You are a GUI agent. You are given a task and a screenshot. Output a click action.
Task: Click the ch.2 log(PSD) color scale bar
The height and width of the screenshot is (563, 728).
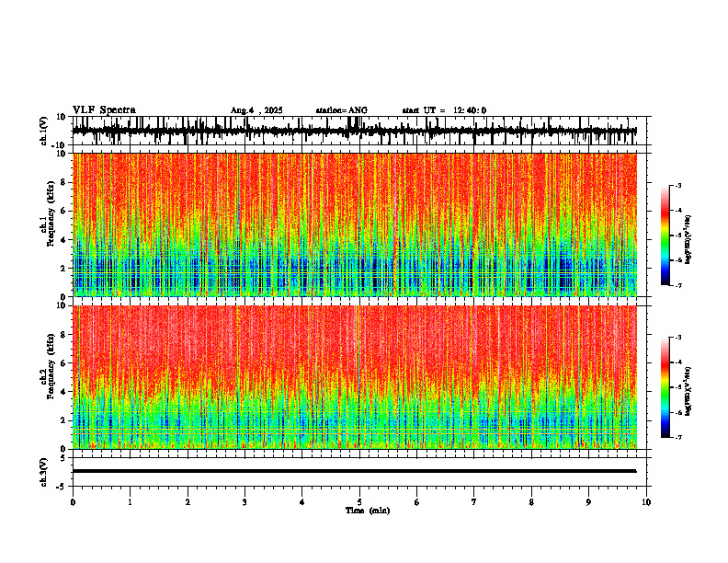665,387
